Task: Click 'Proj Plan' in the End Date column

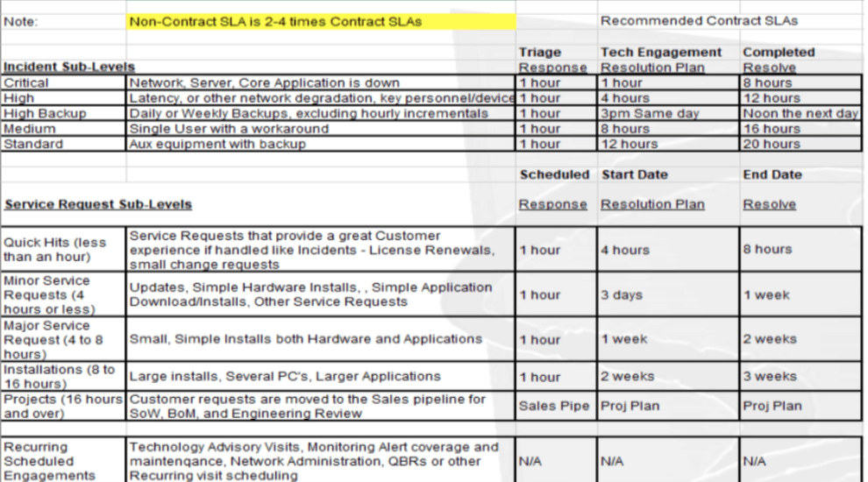Action: (800, 406)
